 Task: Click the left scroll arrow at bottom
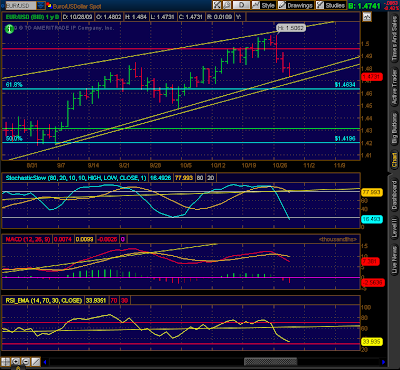(45, 362)
